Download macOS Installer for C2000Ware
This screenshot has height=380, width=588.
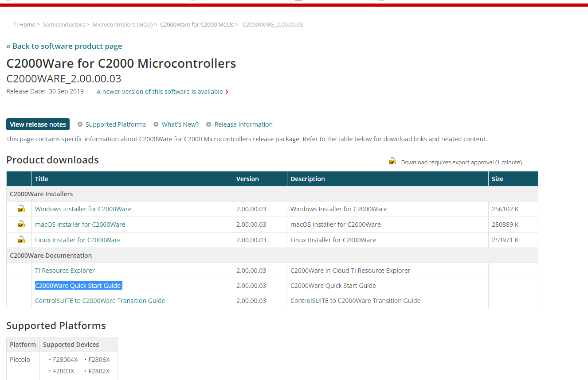[x=80, y=225]
